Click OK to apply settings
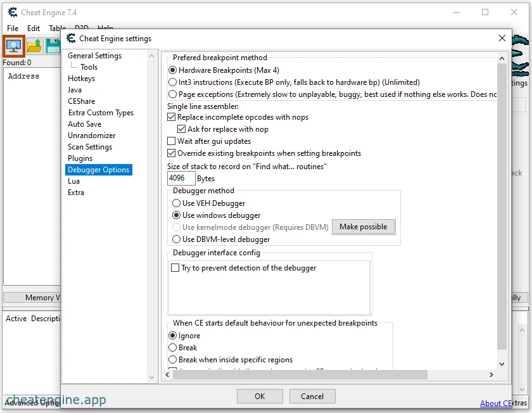This screenshot has height=413, width=532. tap(260, 397)
